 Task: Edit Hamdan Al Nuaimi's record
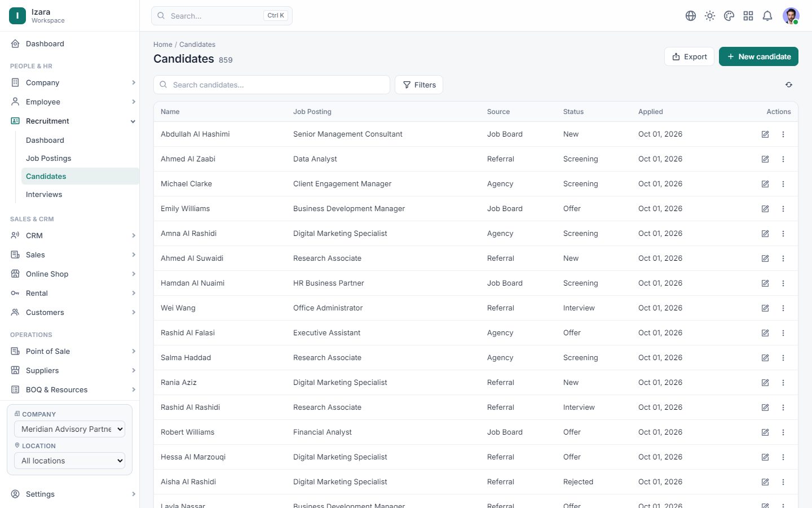click(x=765, y=283)
